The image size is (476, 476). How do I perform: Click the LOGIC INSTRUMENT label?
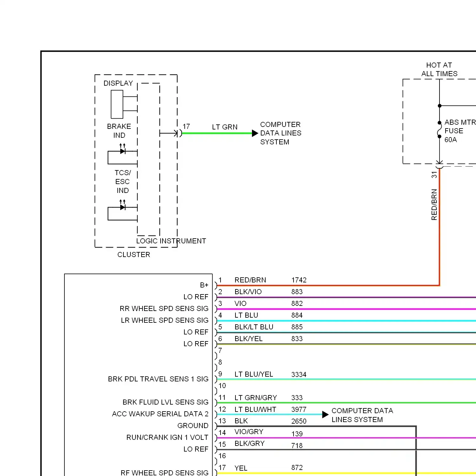coord(171,241)
